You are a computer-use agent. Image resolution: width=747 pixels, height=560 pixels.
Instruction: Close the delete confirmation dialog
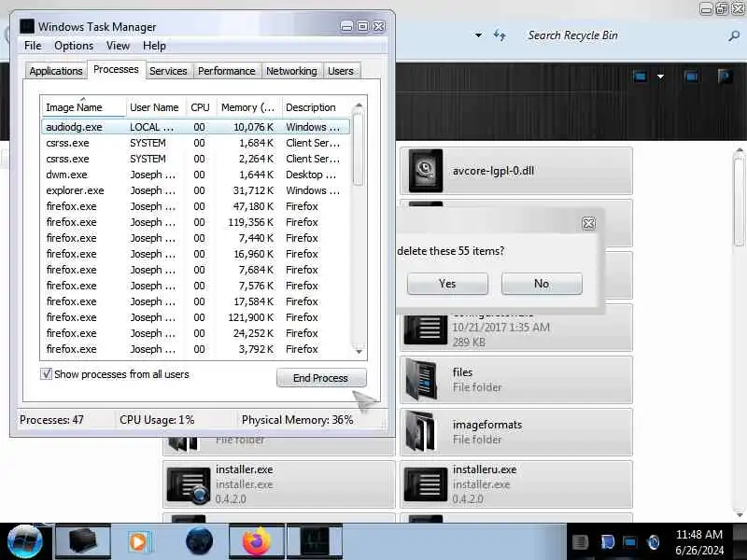pyautogui.click(x=588, y=223)
